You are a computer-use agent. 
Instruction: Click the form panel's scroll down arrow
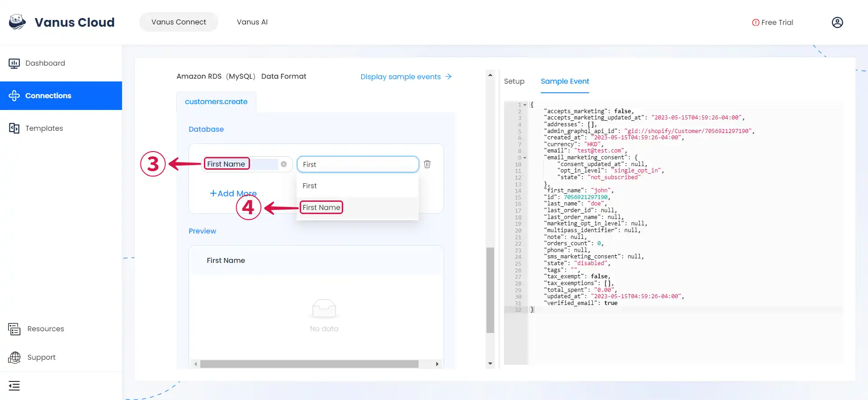click(x=490, y=364)
